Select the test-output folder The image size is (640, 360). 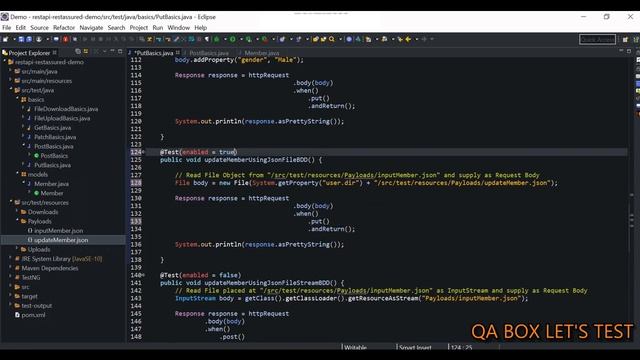click(x=36, y=306)
